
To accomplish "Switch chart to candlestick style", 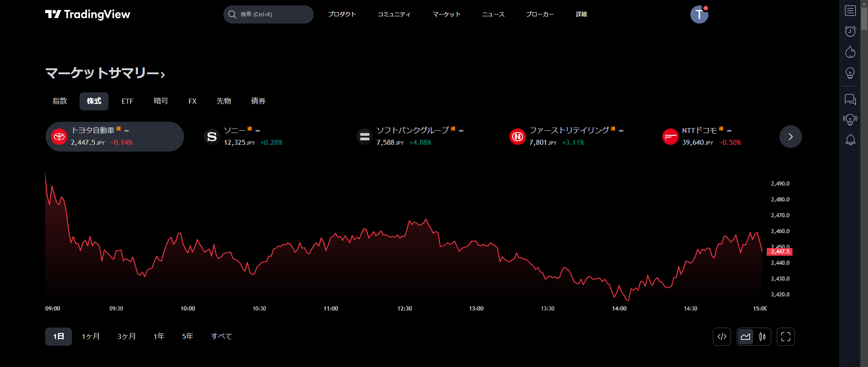I will [x=763, y=337].
